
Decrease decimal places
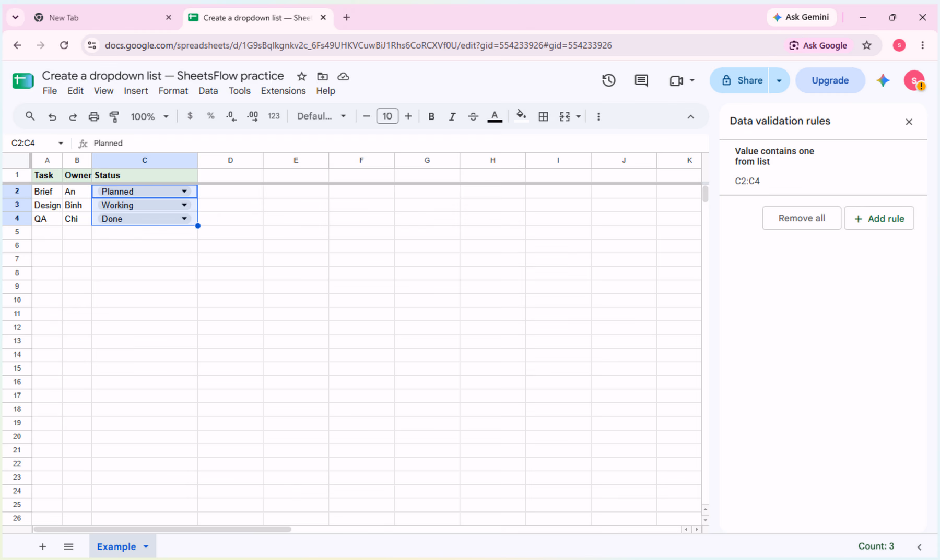pos(231,116)
